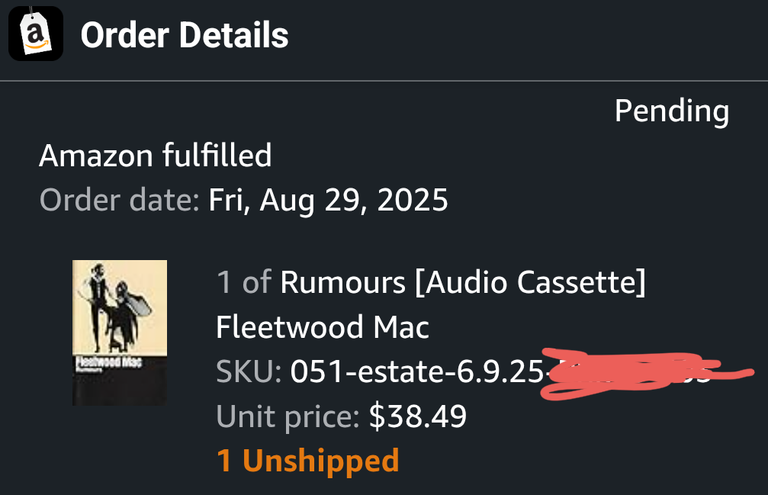Select the Fleetwood Mac artist name
The height and width of the screenshot is (495, 768).
click(x=322, y=327)
